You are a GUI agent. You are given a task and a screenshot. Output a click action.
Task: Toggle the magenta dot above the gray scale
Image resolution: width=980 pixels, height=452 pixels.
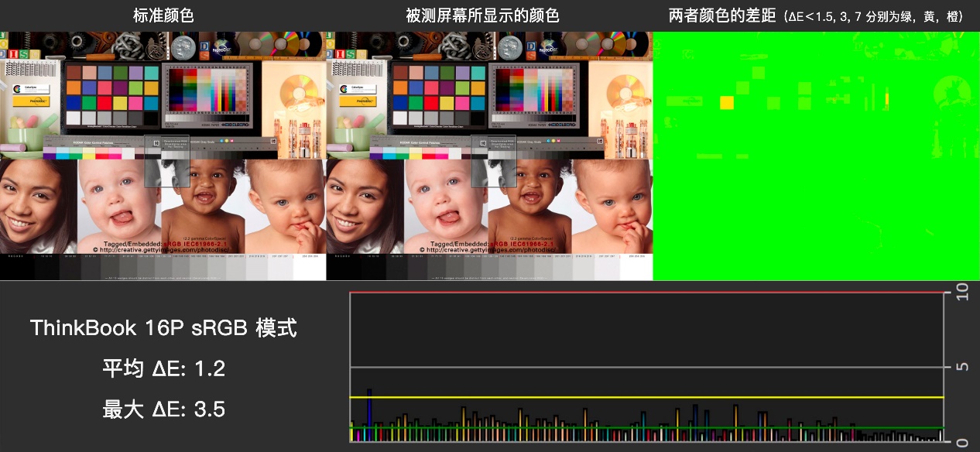point(231,141)
